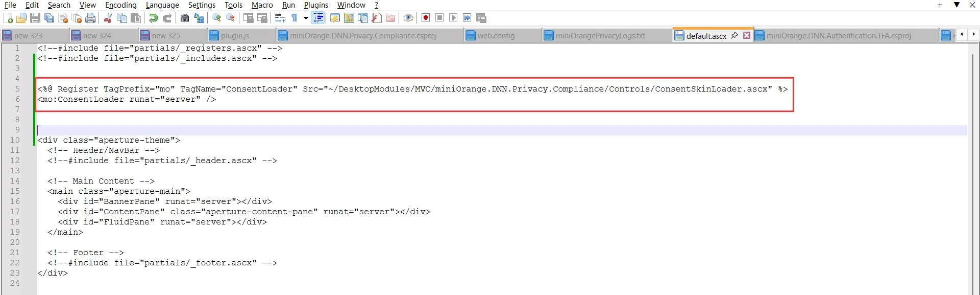Open the Search menu
The image size is (980, 295).
(x=59, y=5)
